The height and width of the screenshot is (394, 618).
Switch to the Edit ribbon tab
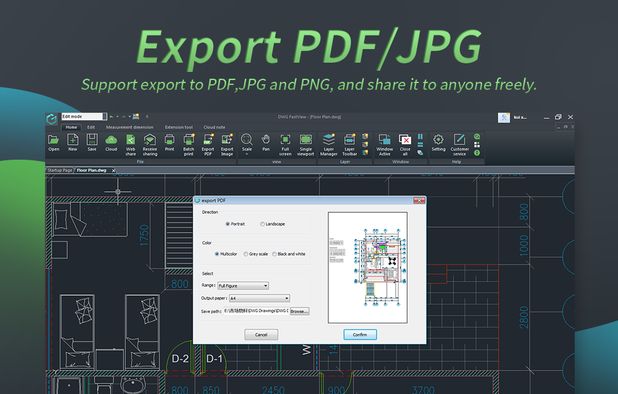91,127
